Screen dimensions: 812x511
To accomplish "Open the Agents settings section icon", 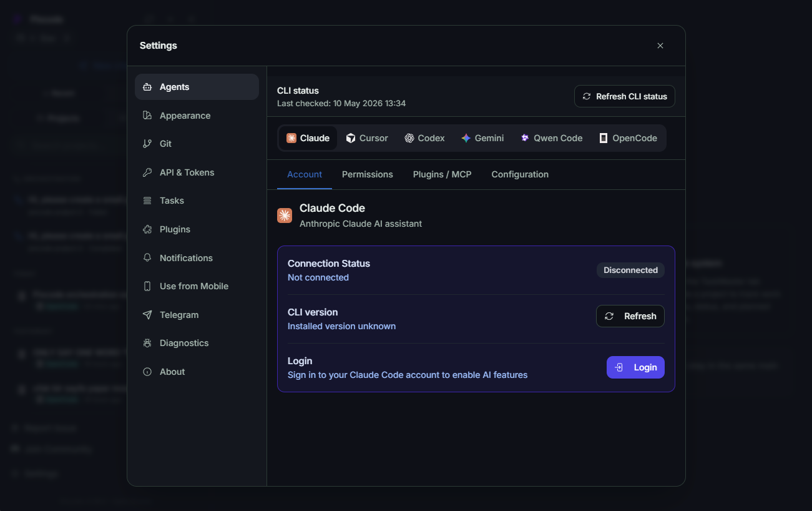I will [147, 87].
